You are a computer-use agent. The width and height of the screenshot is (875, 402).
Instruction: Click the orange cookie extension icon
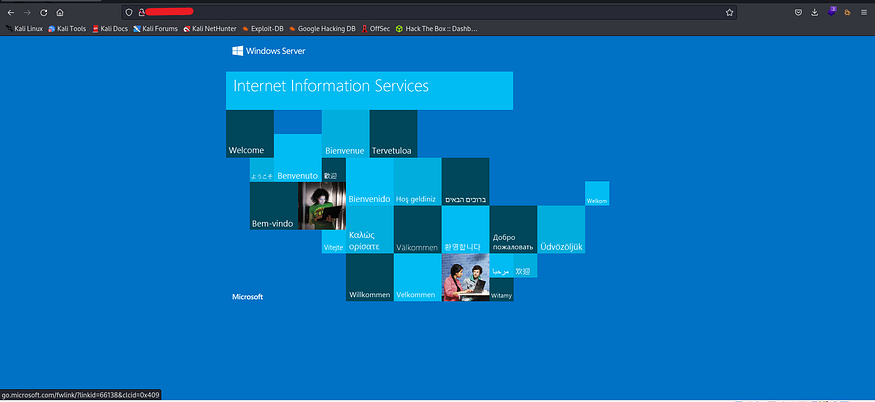(x=848, y=12)
